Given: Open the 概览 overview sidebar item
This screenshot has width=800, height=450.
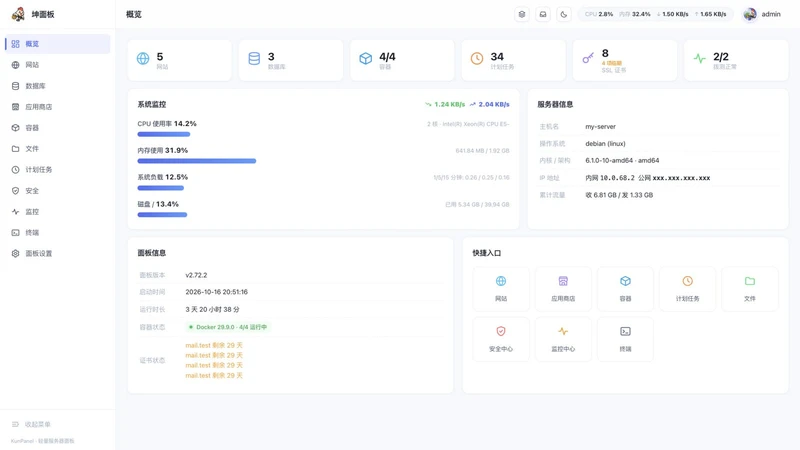Looking at the screenshot, I should click(58, 44).
